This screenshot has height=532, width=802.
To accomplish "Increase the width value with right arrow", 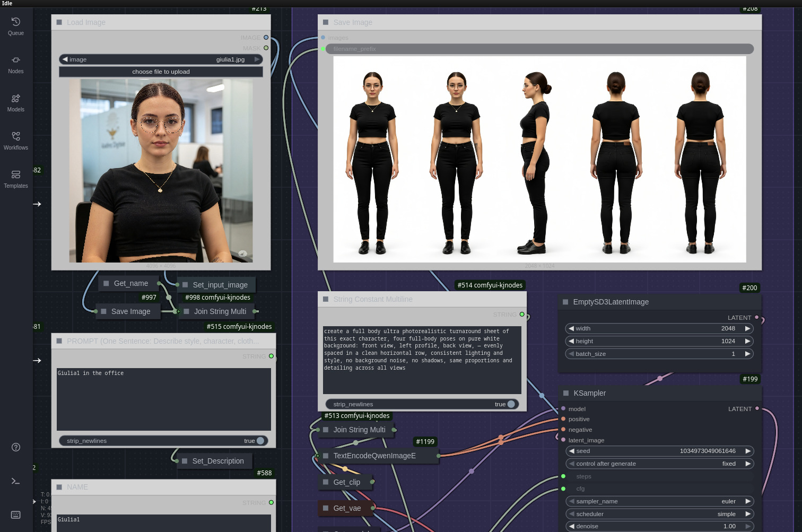I will [747, 328].
